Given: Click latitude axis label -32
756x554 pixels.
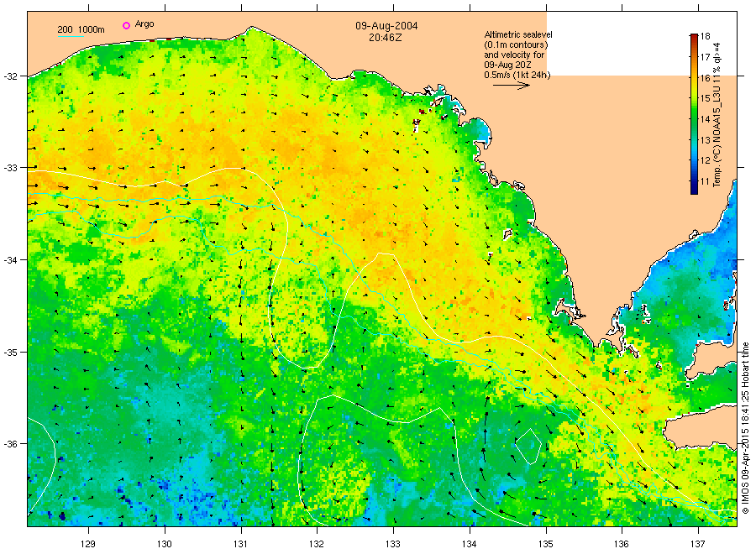Looking at the screenshot, I should (x=11, y=76).
